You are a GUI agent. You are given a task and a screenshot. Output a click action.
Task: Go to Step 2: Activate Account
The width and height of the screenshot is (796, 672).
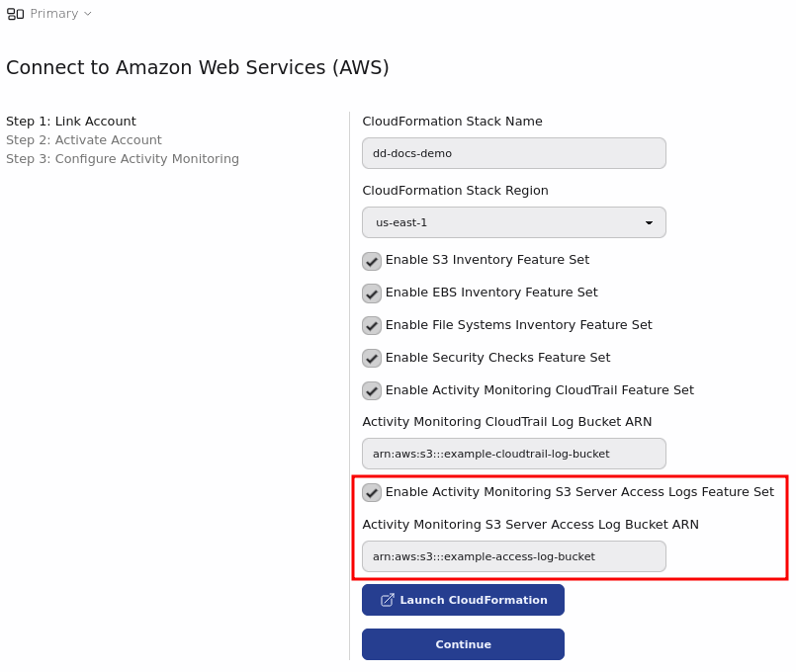(84, 140)
